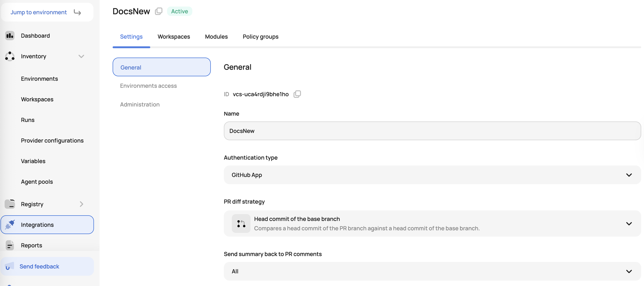Click the Send summary back to PR comments label
This screenshot has width=644, height=286.
273,254
